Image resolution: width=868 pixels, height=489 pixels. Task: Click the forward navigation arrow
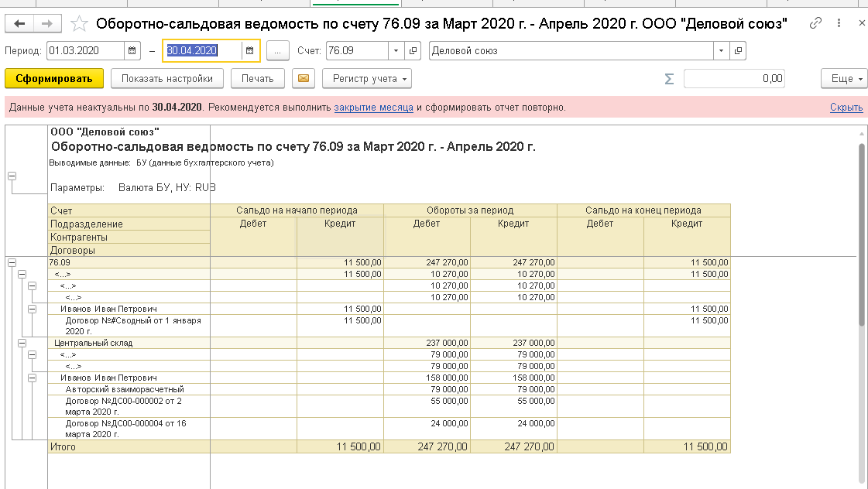coord(46,24)
